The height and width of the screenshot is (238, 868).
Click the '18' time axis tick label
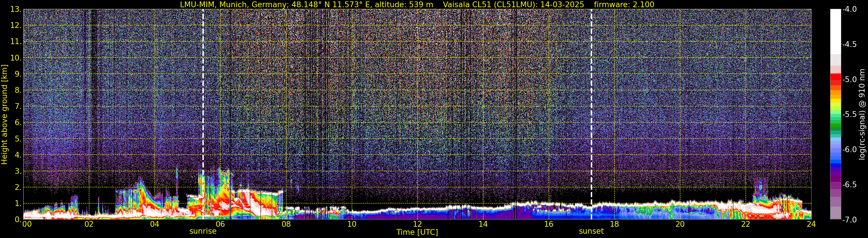tap(615, 224)
